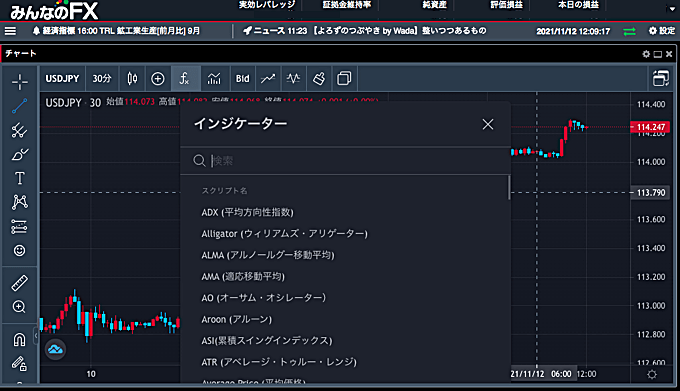
Task: Open the indicator templates menu
Action: click(x=214, y=78)
